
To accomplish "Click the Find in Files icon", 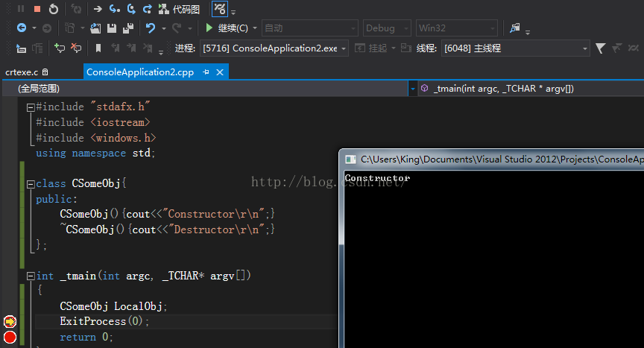I will [514, 28].
